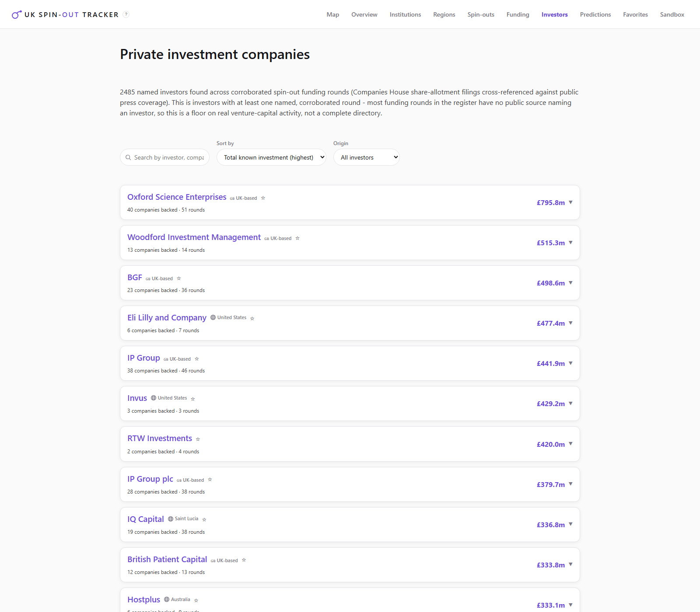Expand Oxford Science Enterprises £795.8m row
Image resolution: width=700 pixels, height=612 pixels.
point(570,202)
